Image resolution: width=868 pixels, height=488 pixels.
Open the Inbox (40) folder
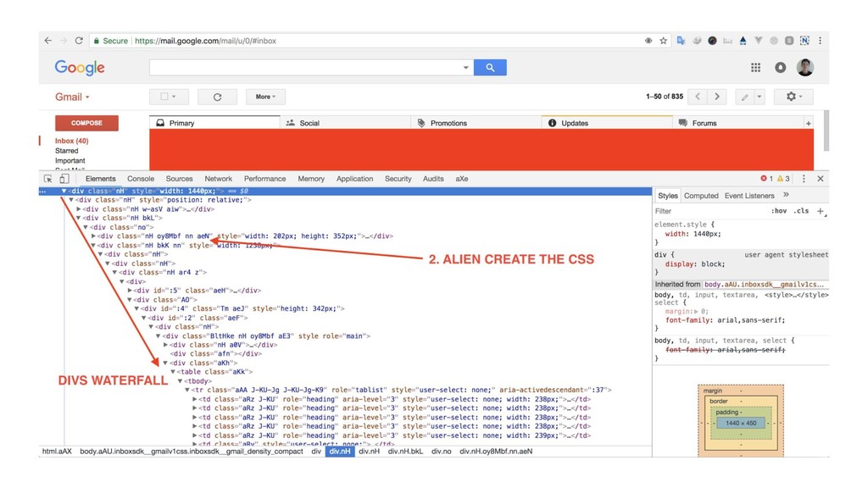[71, 141]
